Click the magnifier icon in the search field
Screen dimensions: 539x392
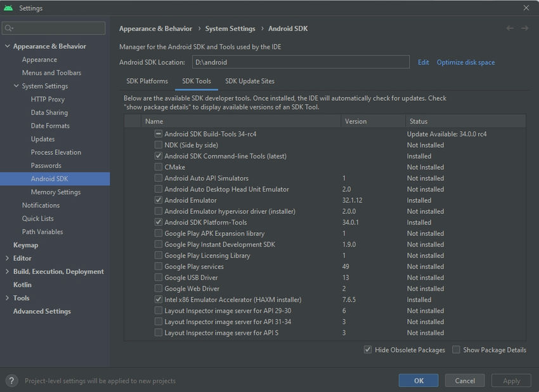[8, 28]
